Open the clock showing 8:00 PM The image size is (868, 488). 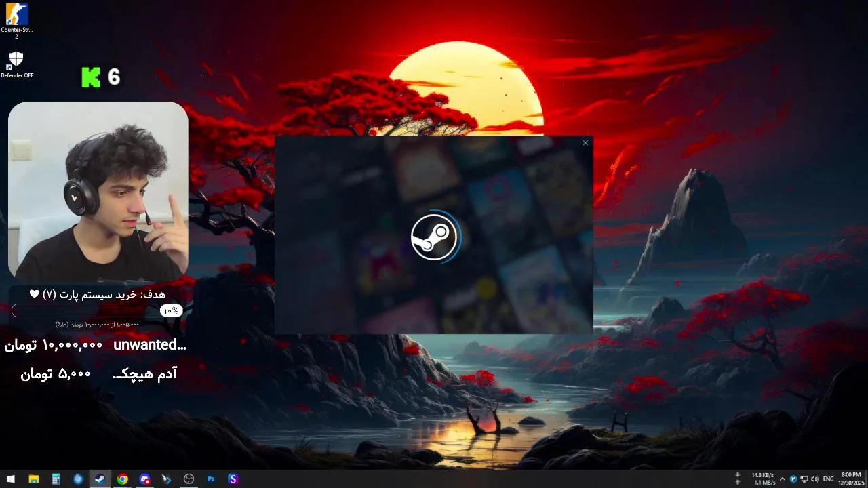[850, 479]
